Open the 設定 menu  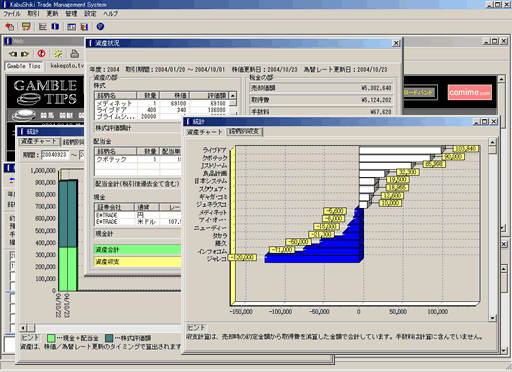coord(90,14)
